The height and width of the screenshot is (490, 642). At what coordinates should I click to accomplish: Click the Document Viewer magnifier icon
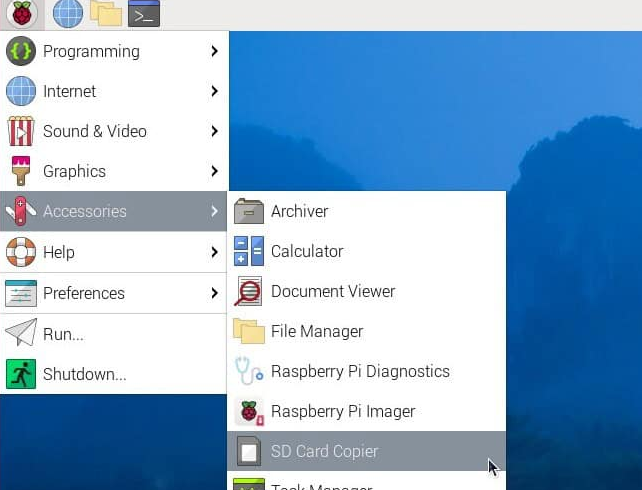coord(248,291)
